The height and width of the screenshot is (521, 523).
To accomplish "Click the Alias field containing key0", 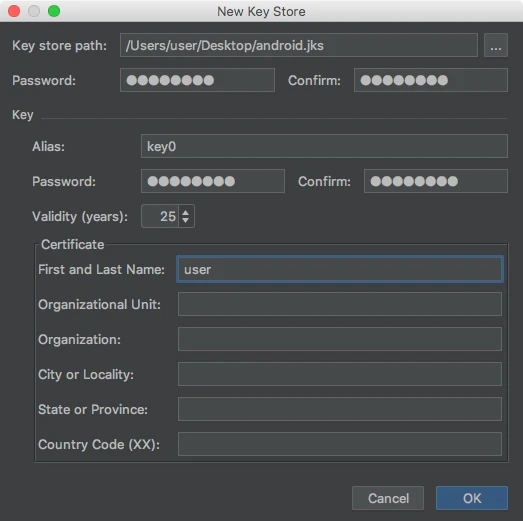I will 324,146.
